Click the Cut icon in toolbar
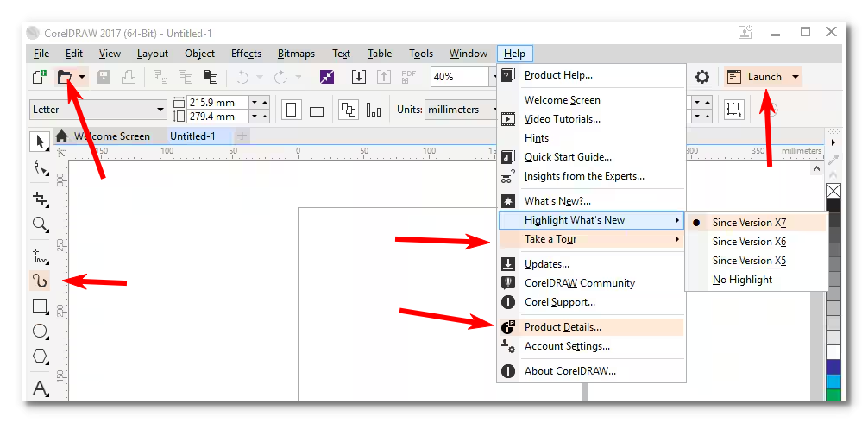This screenshot has height=423, width=868. [160, 77]
